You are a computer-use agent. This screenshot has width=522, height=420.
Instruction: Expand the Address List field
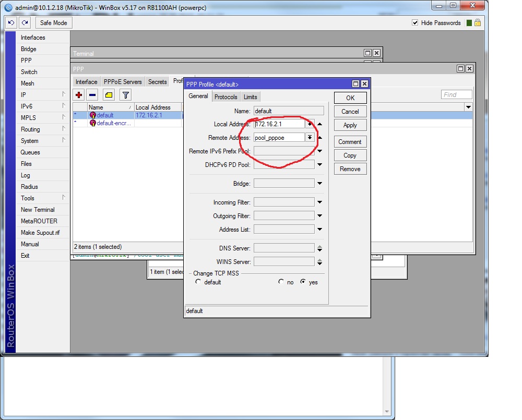click(x=319, y=229)
